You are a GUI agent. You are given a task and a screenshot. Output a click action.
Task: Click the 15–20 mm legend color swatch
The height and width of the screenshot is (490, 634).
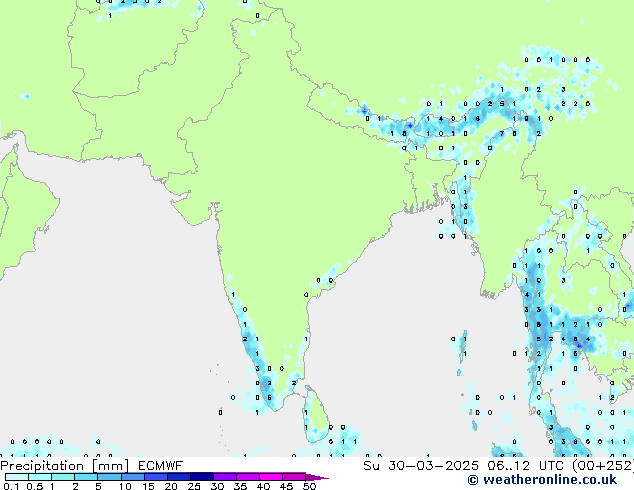click(156, 477)
